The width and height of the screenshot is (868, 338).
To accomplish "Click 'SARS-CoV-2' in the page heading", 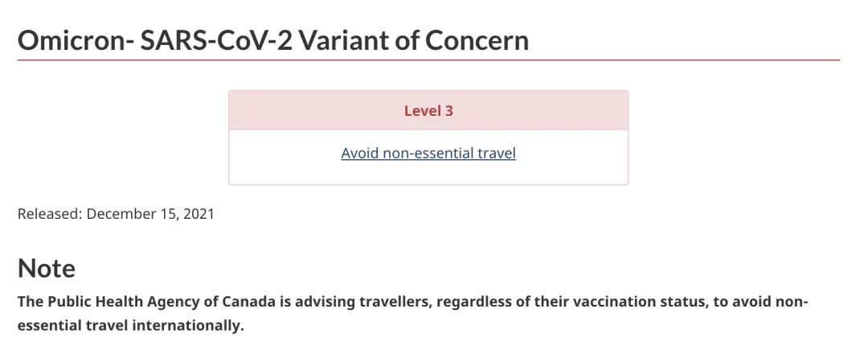I will point(215,40).
